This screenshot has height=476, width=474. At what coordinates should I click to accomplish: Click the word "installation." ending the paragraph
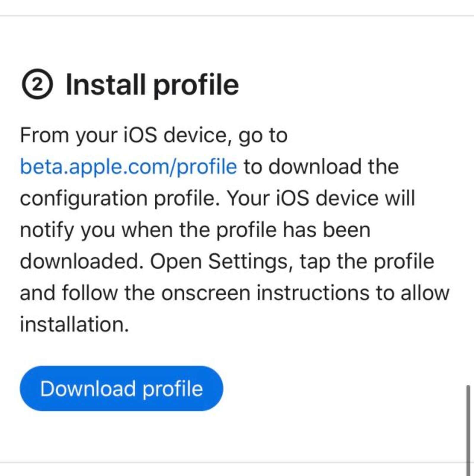pos(74,324)
